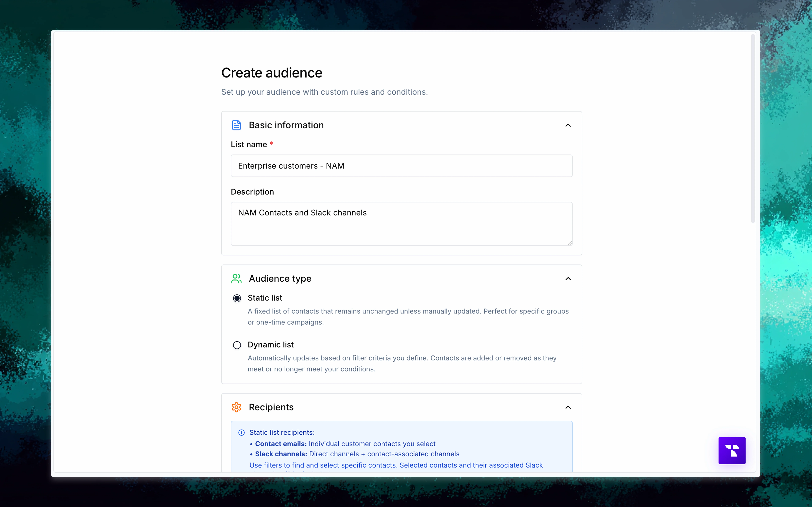The height and width of the screenshot is (507, 812).
Task: Click the info icon beside Static list recipients
Action: click(x=242, y=433)
